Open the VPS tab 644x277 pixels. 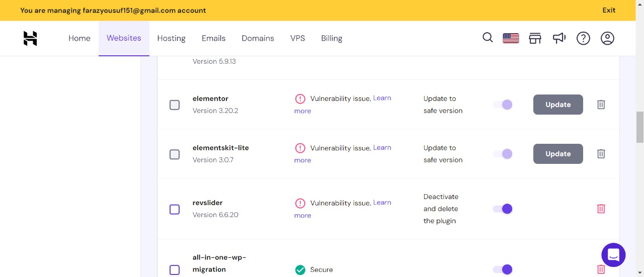point(297,38)
